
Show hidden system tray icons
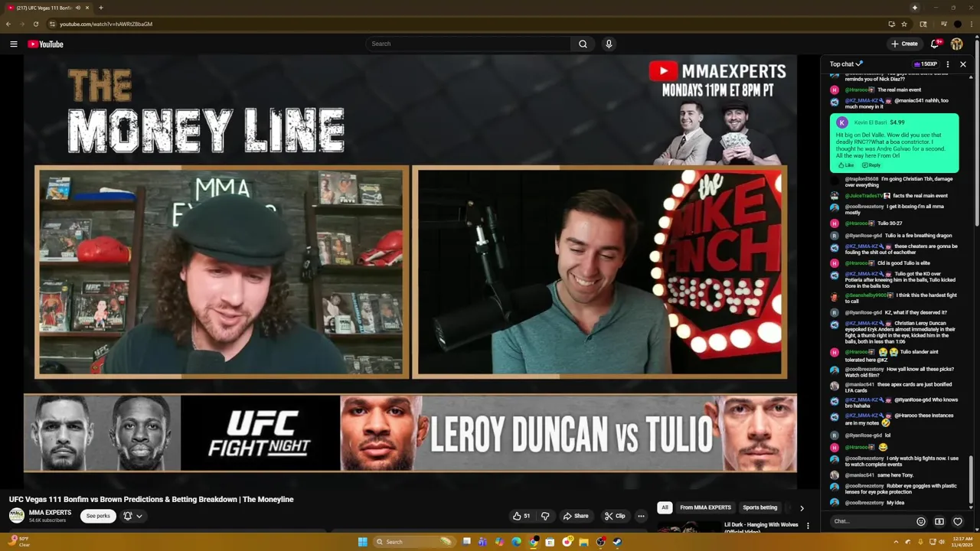coord(896,542)
